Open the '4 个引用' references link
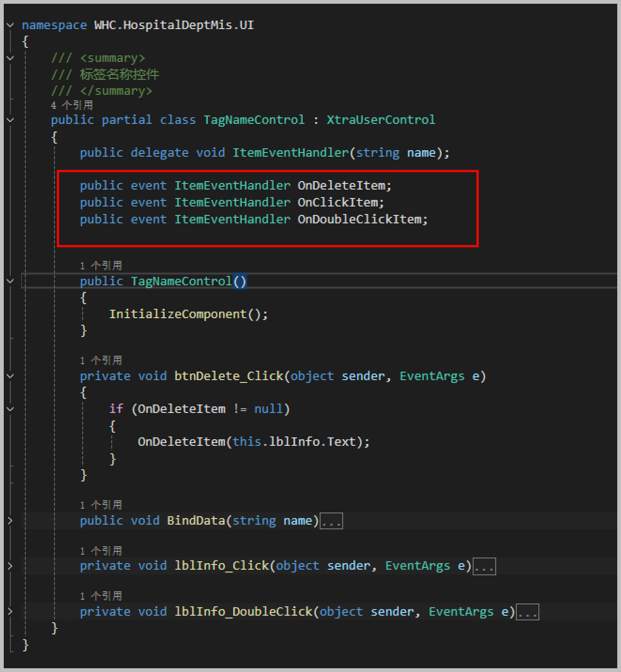Image resolution: width=621 pixels, height=672 pixels. click(x=72, y=105)
